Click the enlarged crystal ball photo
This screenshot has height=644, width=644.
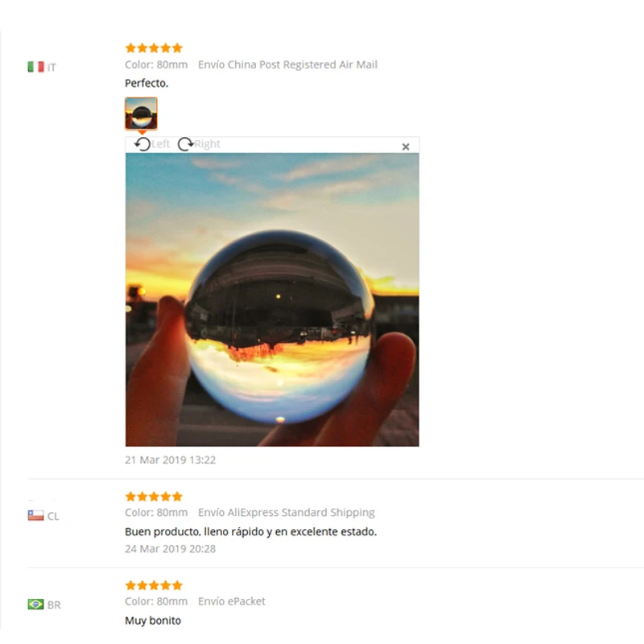click(272, 299)
